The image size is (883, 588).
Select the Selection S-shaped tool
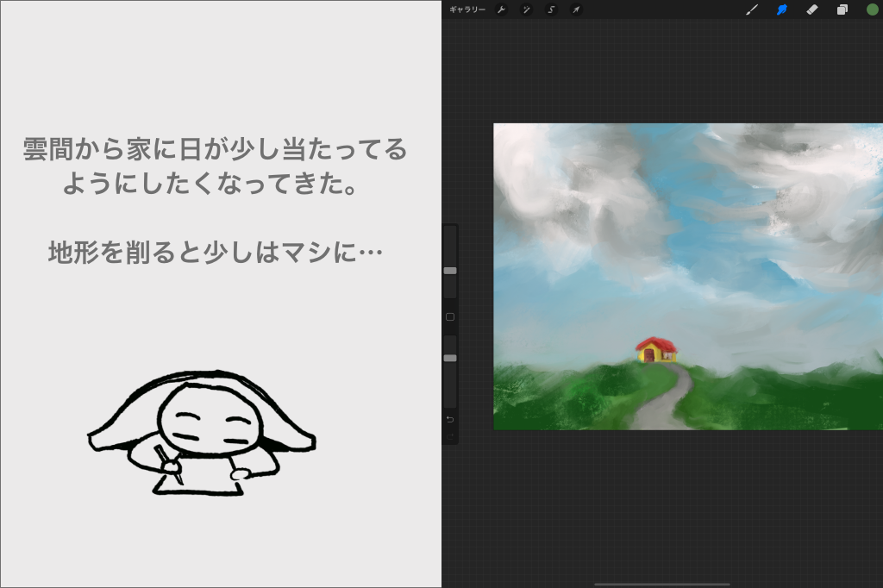pos(551,9)
